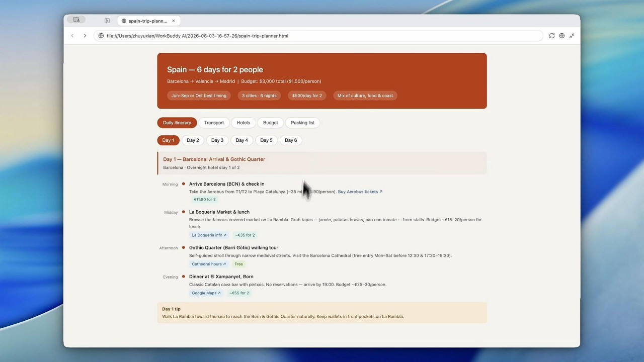Click the '3 cities · 6 nights' pill
Image resolution: width=644 pixels, height=362 pixels.
[259, 96]
